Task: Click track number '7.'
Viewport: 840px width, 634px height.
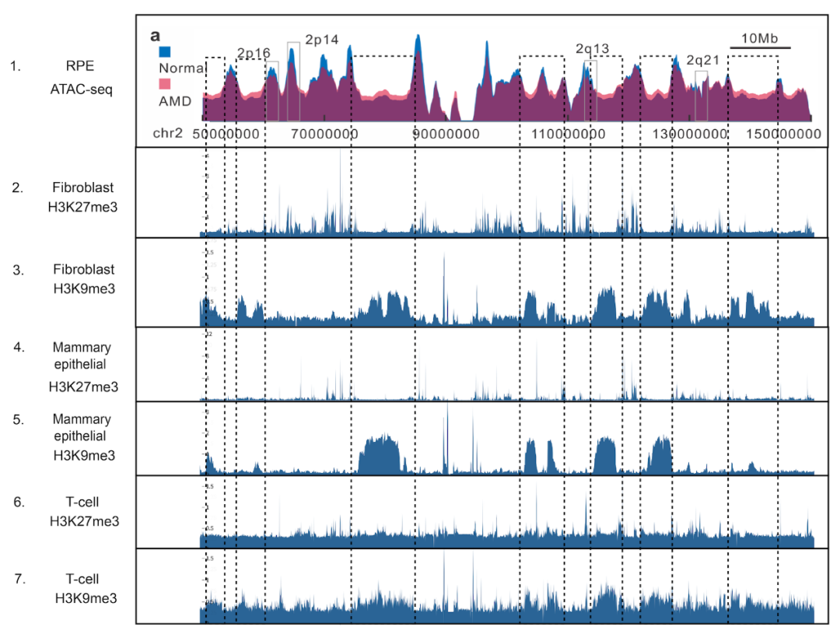Action: 19,579
